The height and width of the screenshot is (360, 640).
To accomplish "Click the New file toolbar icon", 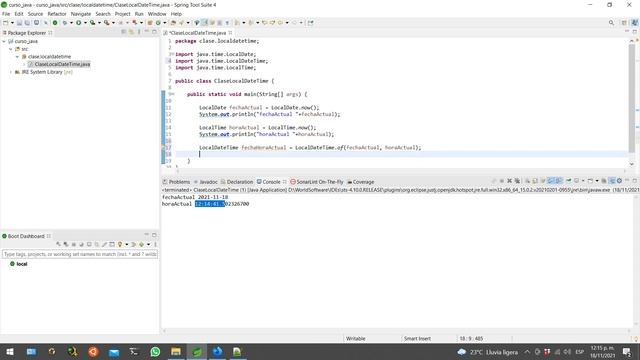I will point(5,23).
